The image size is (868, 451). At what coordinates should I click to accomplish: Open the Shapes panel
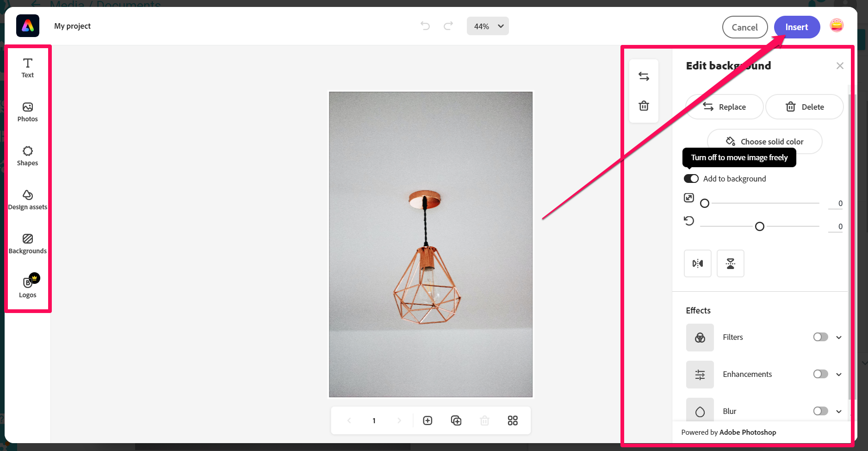pyautogui.click(x=27, y=156)
